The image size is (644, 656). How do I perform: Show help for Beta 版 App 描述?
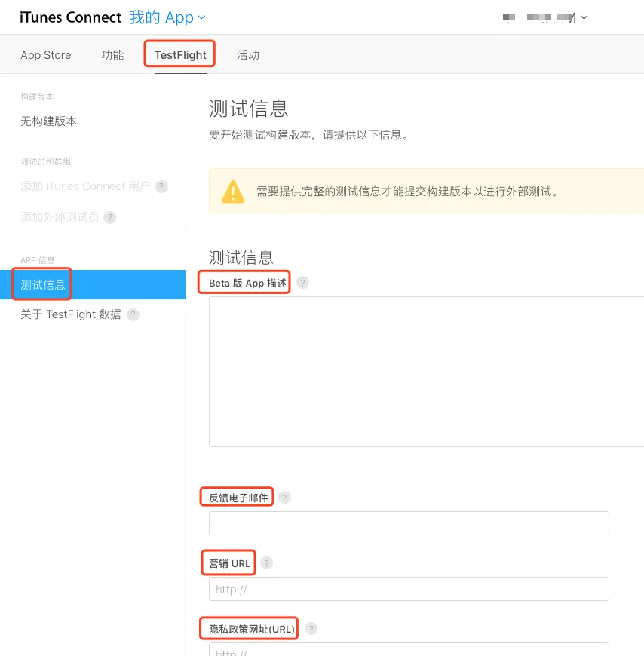click(302, 283)
